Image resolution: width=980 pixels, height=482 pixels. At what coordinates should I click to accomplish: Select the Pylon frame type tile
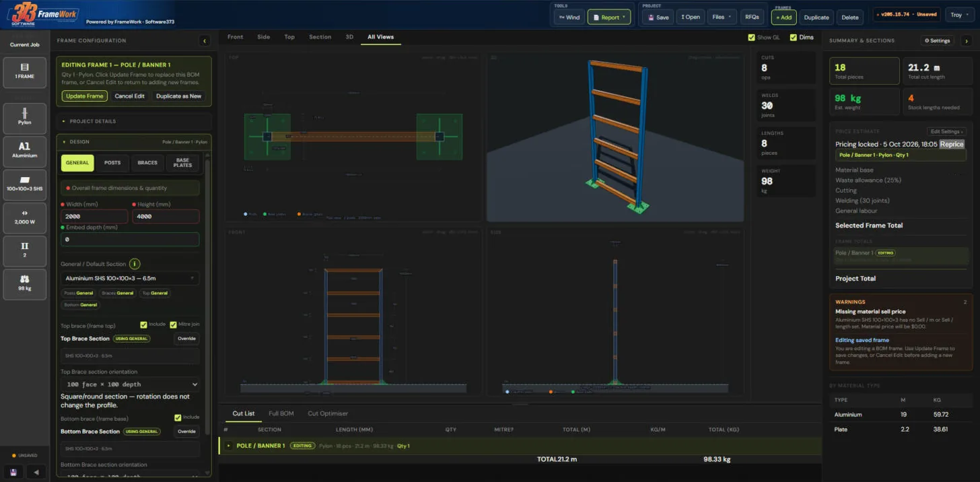[25, 118]
